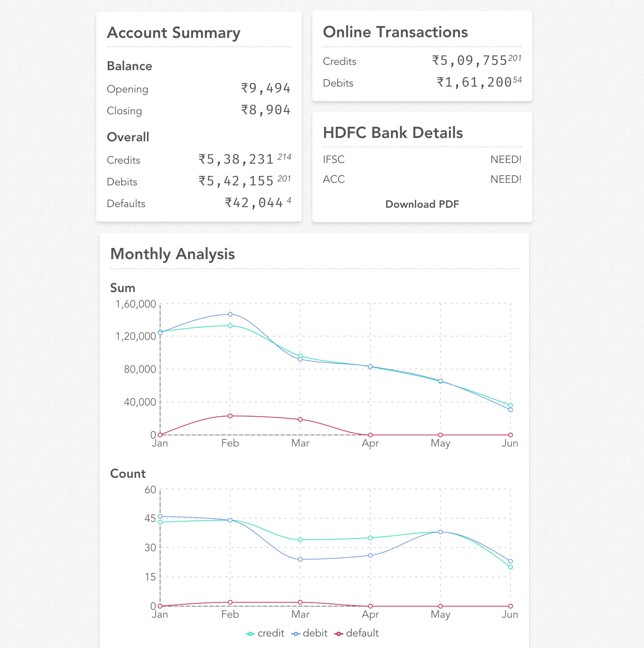The height and width of the screenshot is (648, 644).
Task: Click the Jun default point on the Count chart
Action: click(x=511, y=606)
